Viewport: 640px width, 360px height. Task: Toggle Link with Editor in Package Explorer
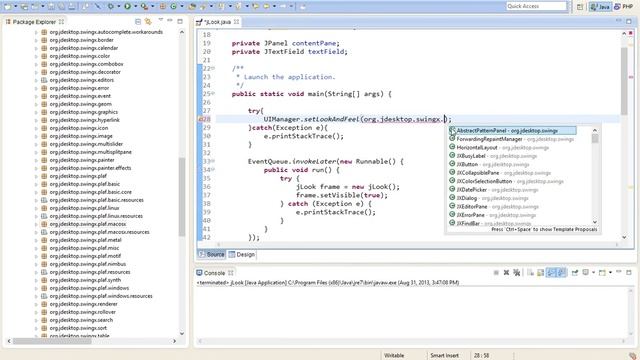coord(148,22)
